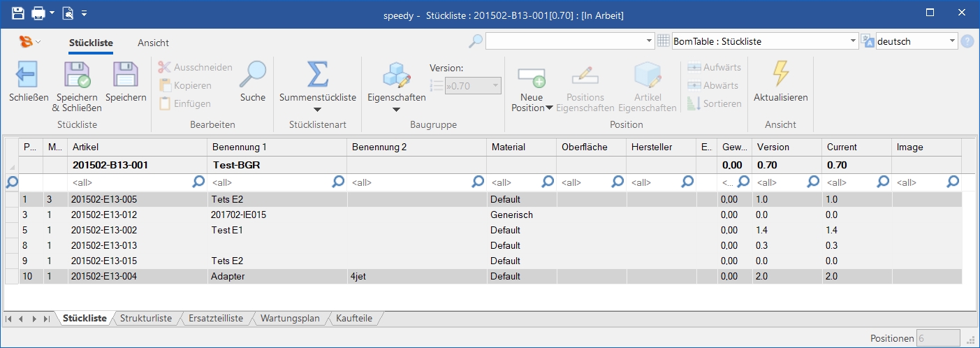The image size is (980, 348).
Task: Switch to the Ansicht ribbon tab
Action: [153, 43]
